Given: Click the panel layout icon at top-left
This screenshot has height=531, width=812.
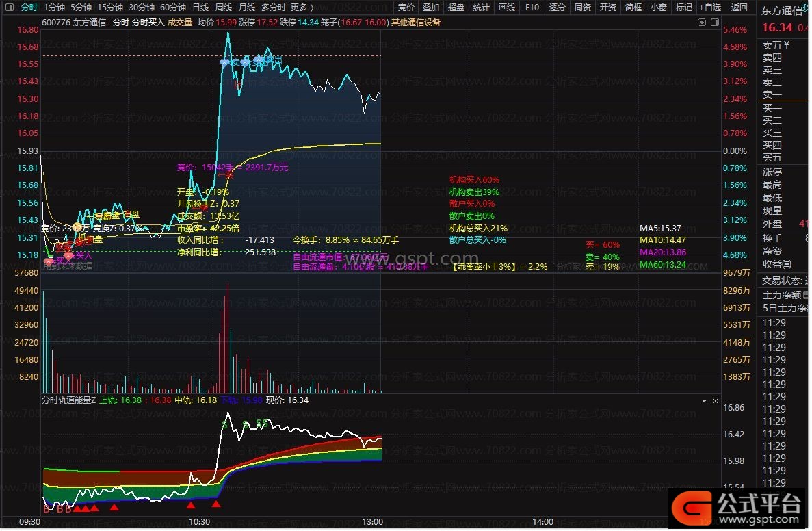Looking at the screenshot, I should pos(9,8).
